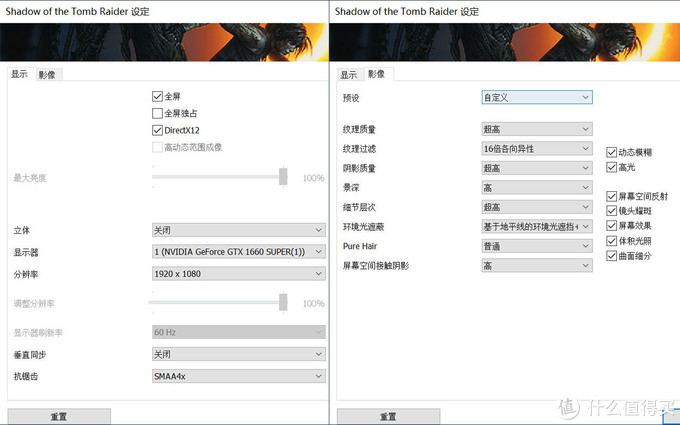Image resolution: width=680 pixels, height=425 pixels.
Task: Open the 屏幕空间接触阴影 contact shadows dropdown
Action: click(x=537, y=265)
